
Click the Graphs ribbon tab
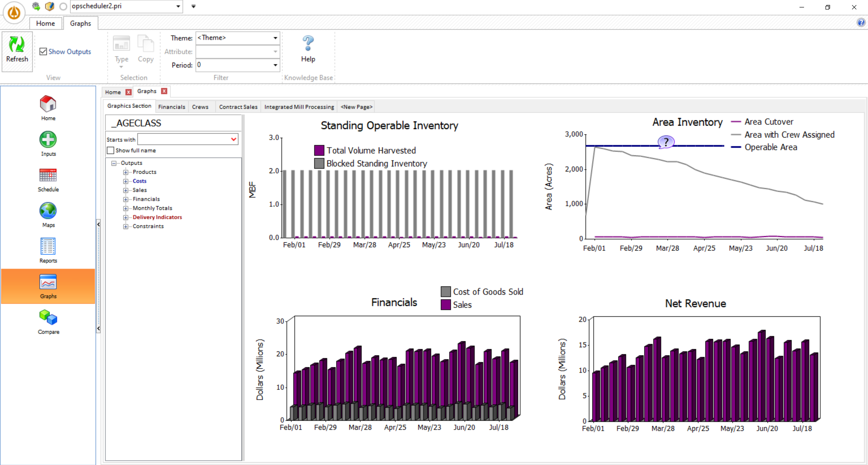point(80,23)
